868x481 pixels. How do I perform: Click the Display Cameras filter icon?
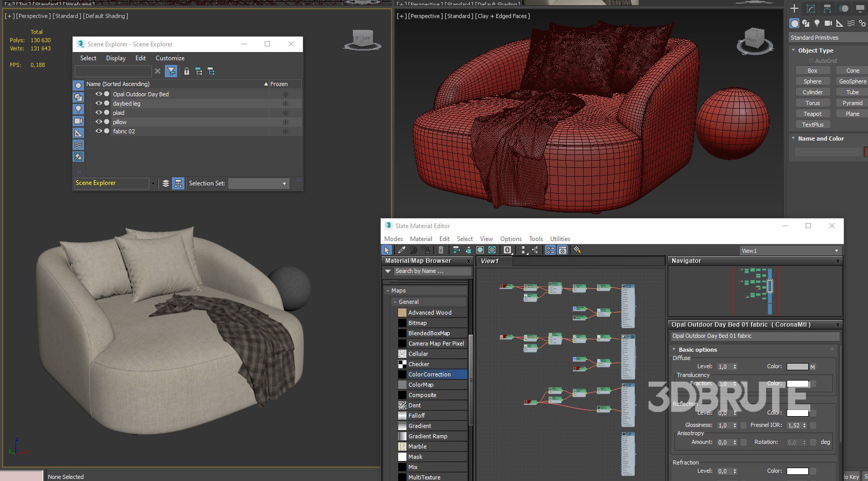78,121
